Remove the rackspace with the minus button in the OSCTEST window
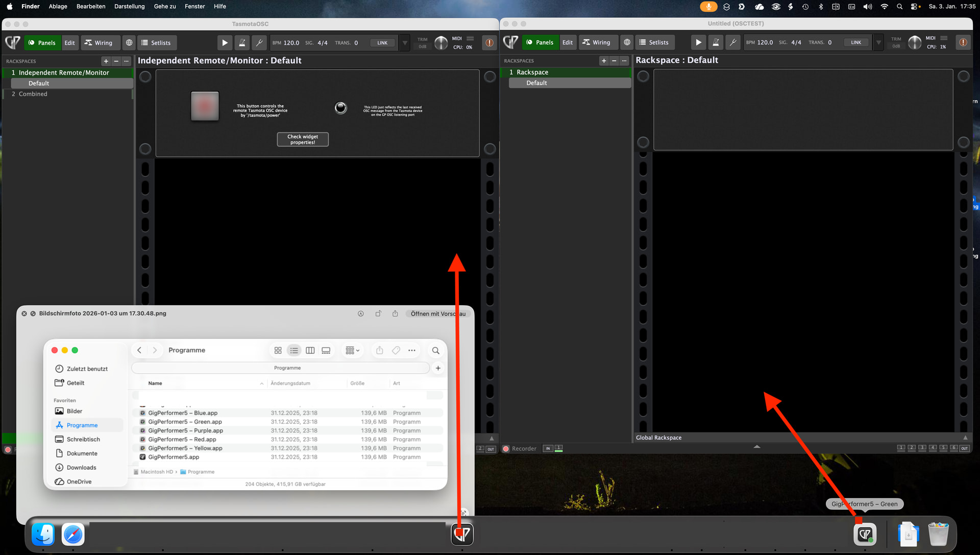980x555 pixels. [614, 61]
